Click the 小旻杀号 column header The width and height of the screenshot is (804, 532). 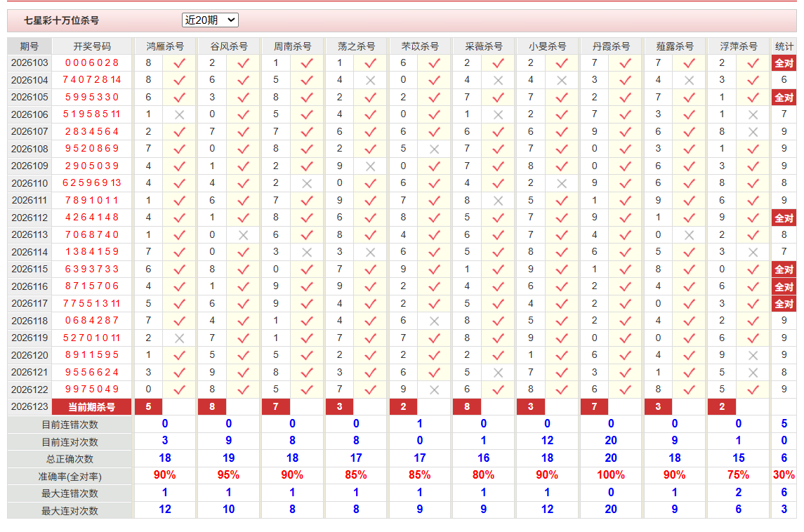(x=547, y=46)
